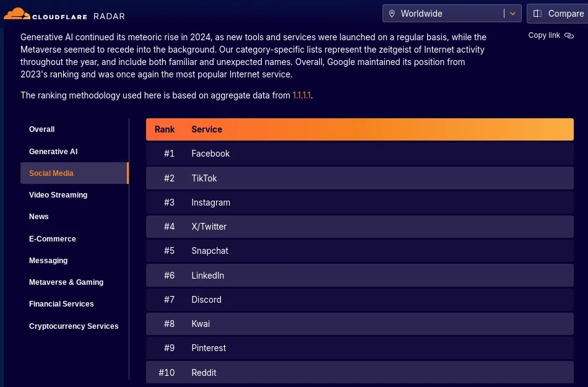Select the Messaging category

[x=48, y=261]
